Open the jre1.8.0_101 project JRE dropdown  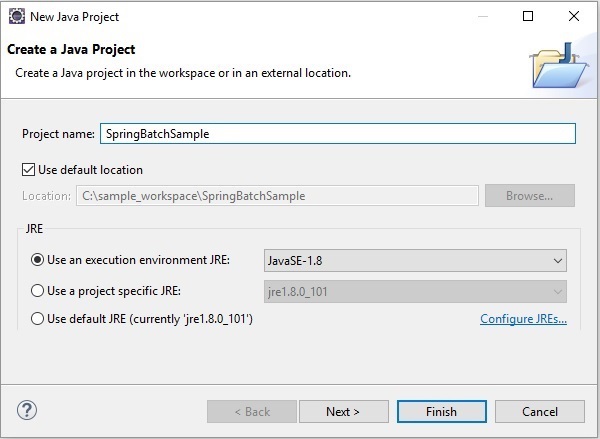pos(415,291)
